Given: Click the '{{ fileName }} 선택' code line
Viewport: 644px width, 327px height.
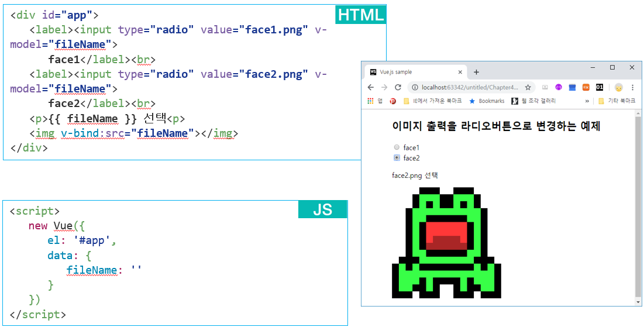Looking at the screenshot, I should pyautogui.click(x=107, y=119).
